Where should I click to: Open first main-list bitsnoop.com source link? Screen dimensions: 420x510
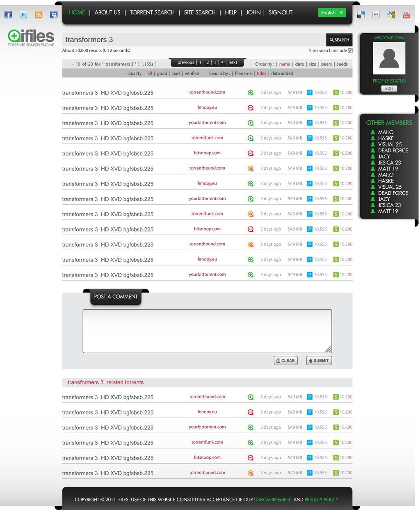pos(207,153)
